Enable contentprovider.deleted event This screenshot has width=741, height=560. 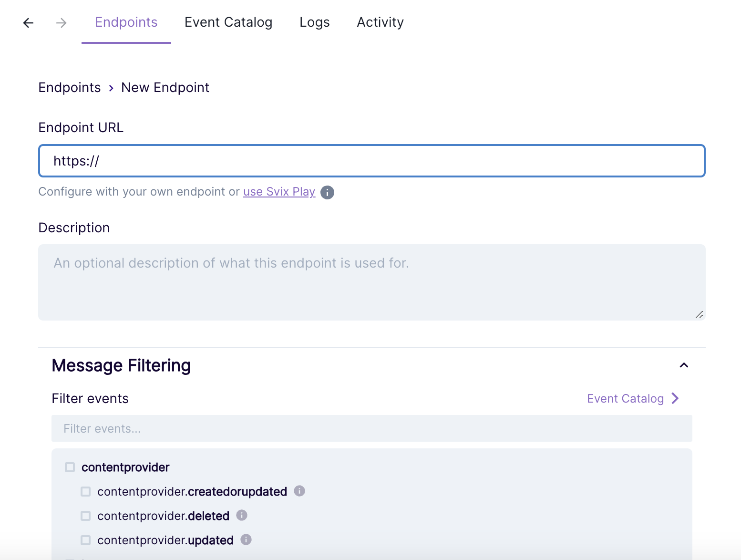[86, 516]
